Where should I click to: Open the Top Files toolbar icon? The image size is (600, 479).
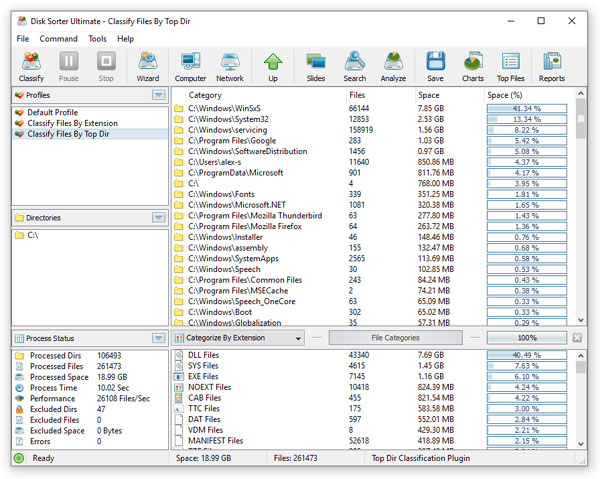(x=511, y=67)
